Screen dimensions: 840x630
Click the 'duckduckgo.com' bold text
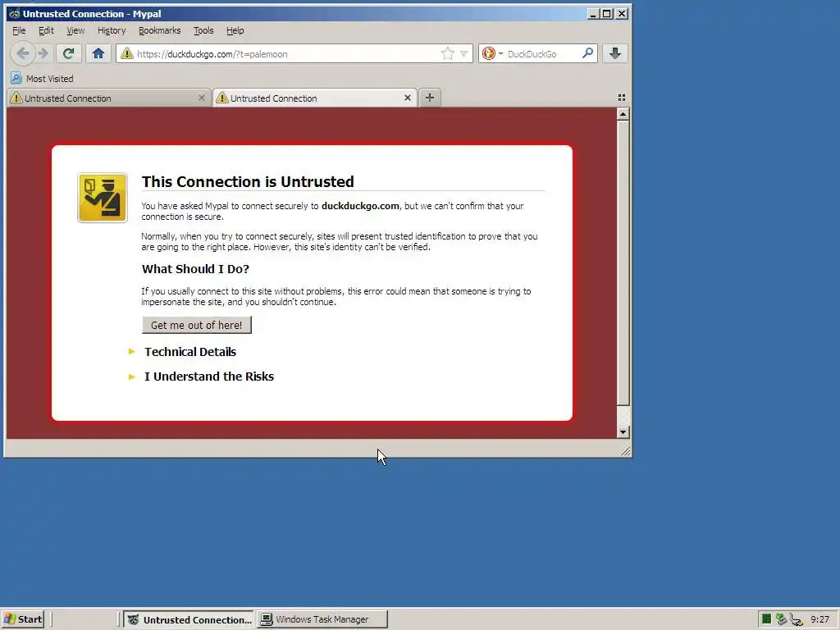(360, 206)
